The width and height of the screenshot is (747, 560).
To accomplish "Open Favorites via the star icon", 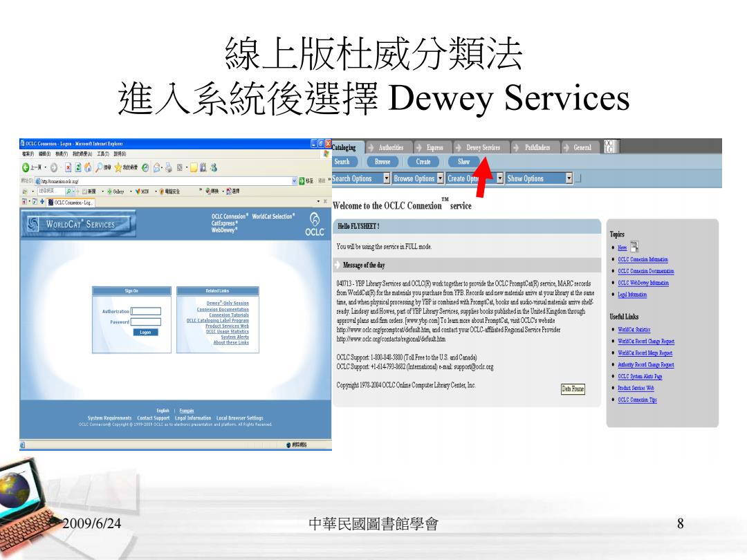I will (x=118, y=167).
